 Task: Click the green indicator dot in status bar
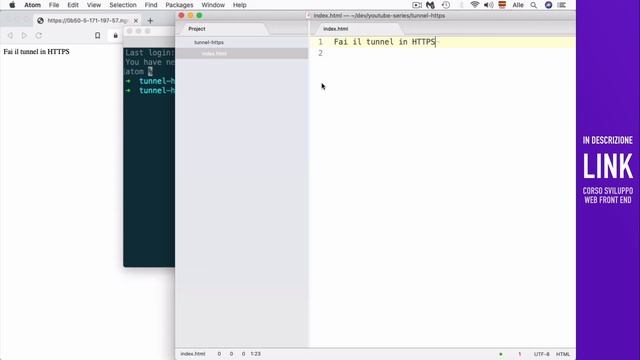coord(501,354)
